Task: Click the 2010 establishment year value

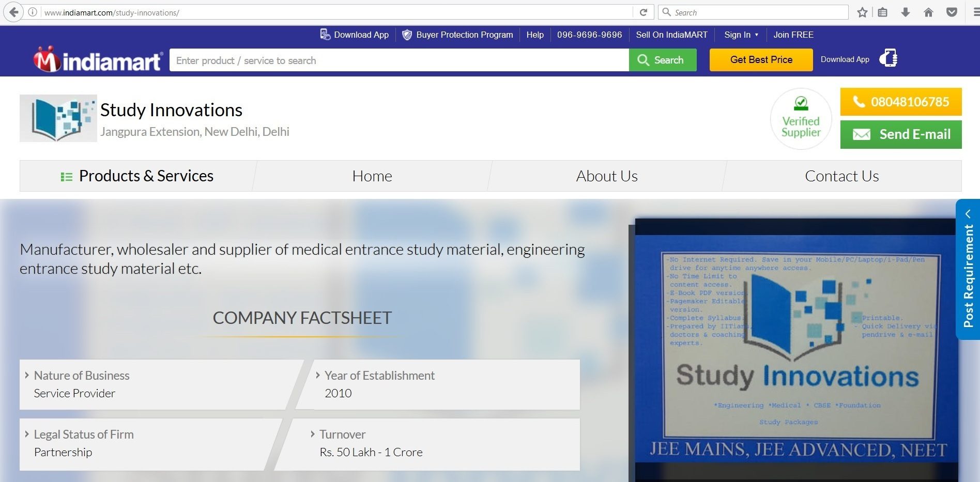Action: click(338, 393)
